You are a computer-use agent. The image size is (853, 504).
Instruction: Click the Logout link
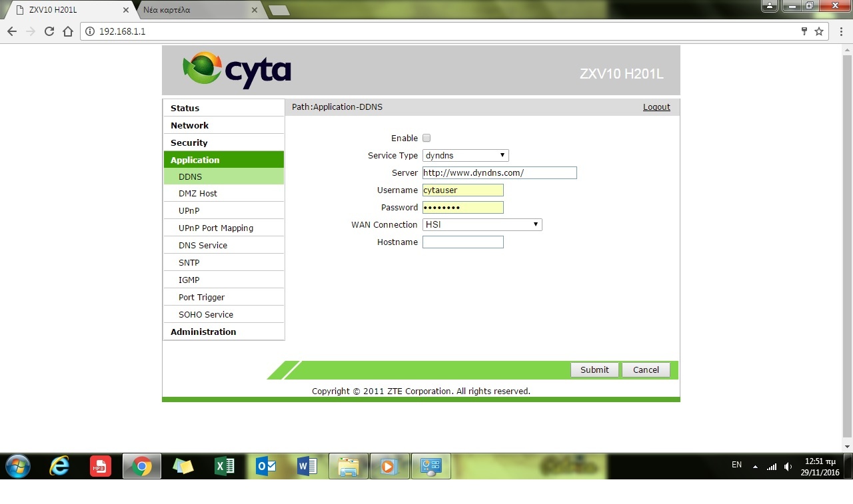click(x=656, y=107)
